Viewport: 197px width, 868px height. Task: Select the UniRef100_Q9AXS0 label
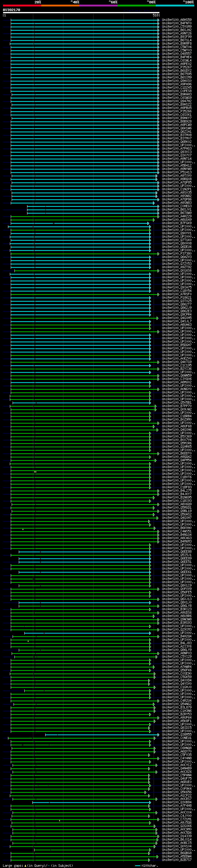coord(177,81)
